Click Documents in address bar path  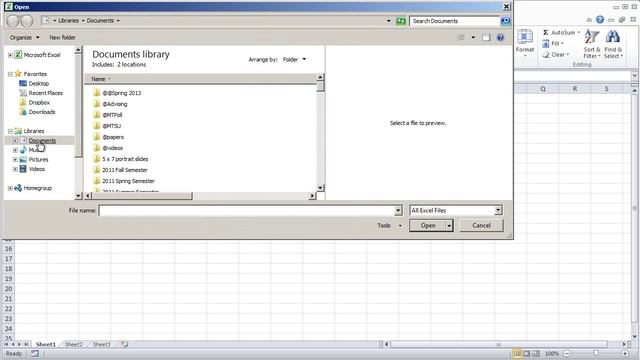pyautogui.click(x=100, y=20)
